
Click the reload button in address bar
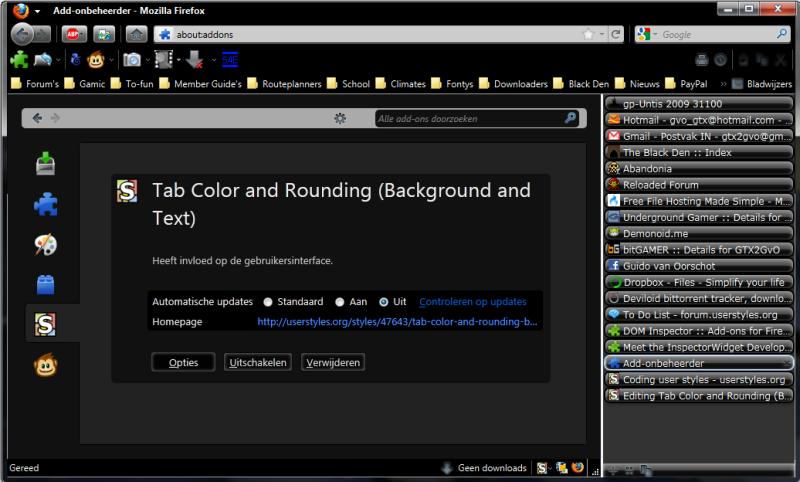tap(616, 34)
